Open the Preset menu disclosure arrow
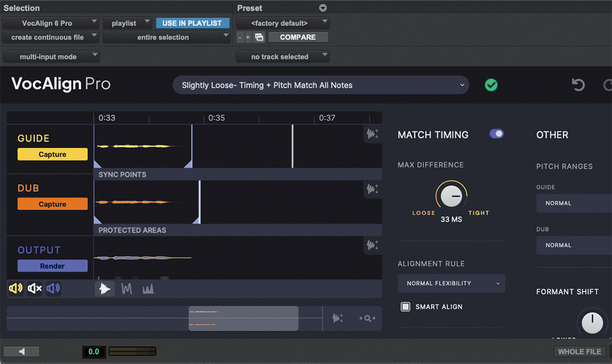This screenshot has height=364, width=612. pyautogui.click(x=322, y=8)
